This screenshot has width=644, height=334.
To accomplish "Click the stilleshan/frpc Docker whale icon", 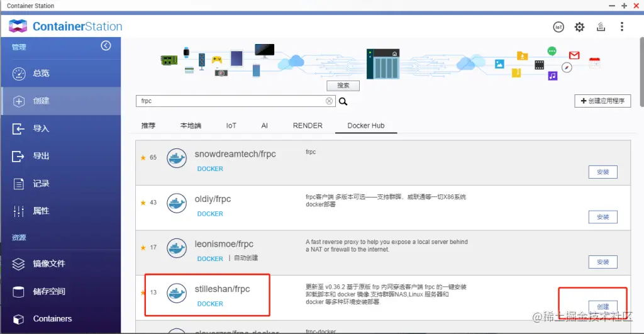I will click(x=177, y=293).
